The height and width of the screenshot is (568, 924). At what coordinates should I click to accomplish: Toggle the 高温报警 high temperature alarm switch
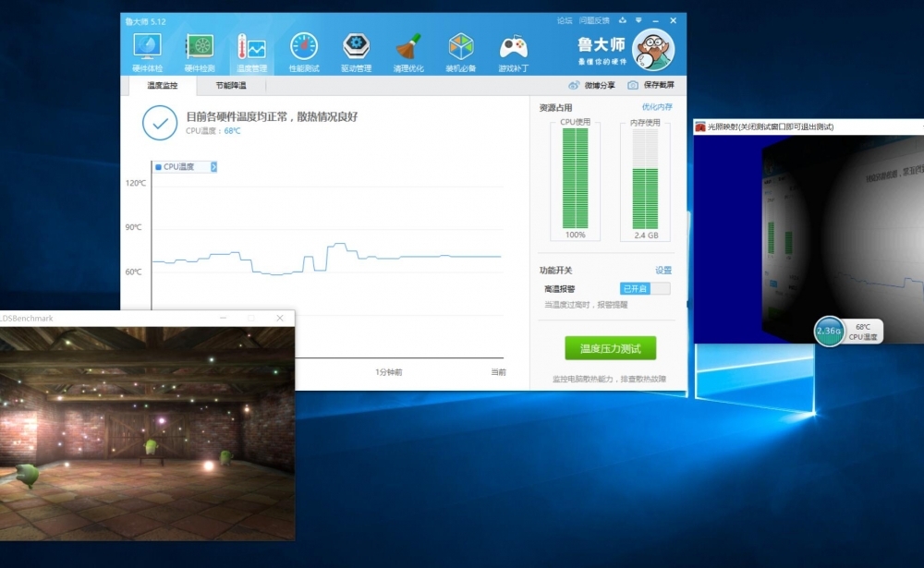point(645,288)
